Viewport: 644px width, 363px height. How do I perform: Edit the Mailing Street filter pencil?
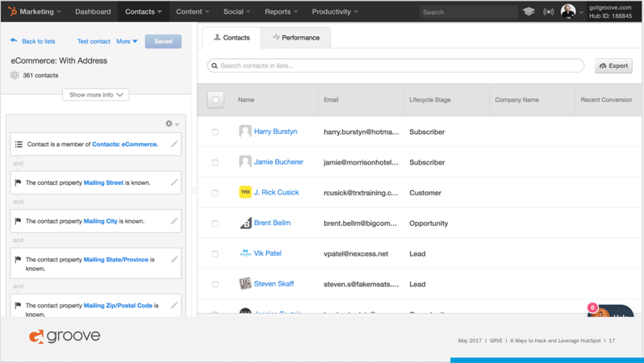174,182
